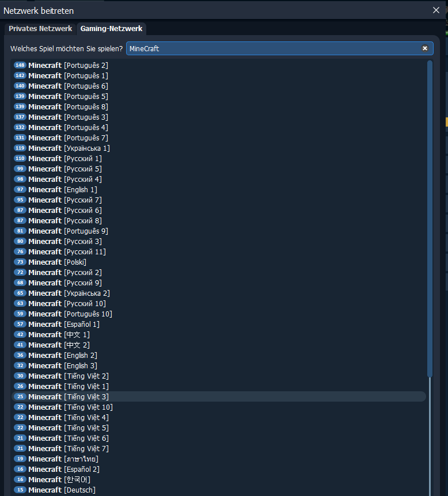Clear the game search field
The width and height of the screenshot is (448, 496).
pyautogui.click(x=424, y=48)
